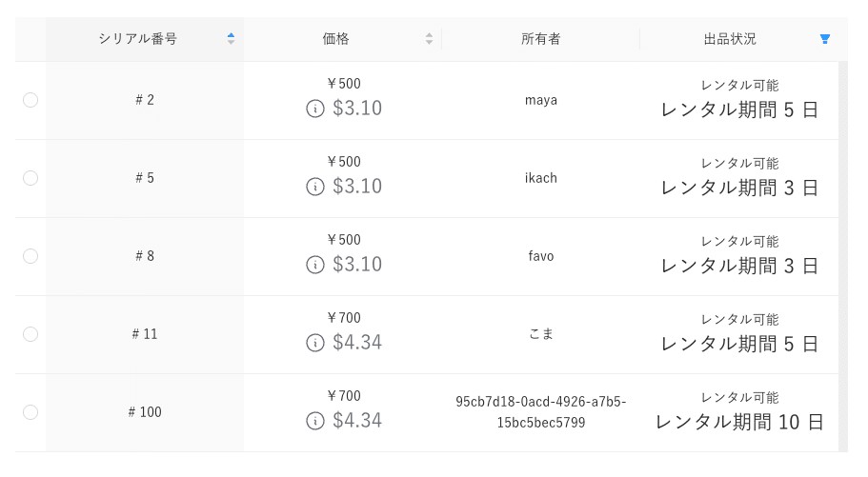Click the $3.10 price in ikach's row
The image size is (868, 477).
tap(357, 187)
